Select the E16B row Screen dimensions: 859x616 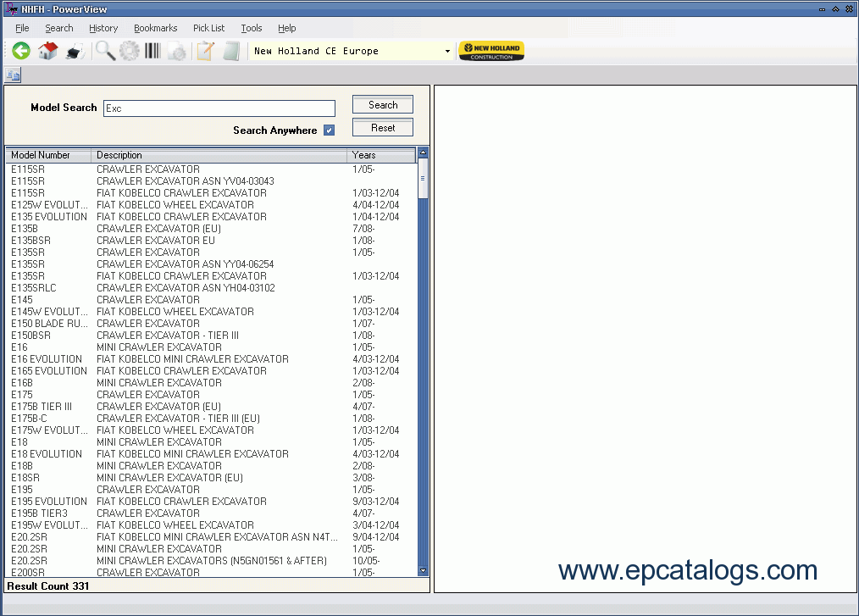click(211, 383)
